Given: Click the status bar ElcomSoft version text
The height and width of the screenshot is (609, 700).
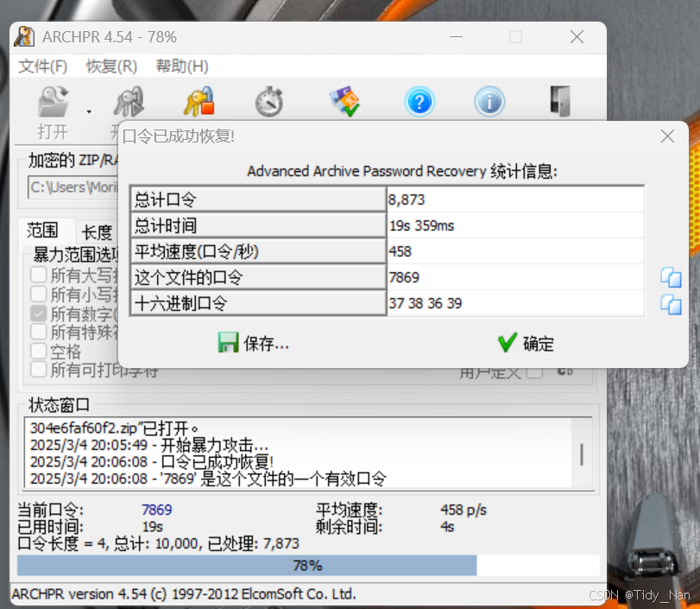Looking at the screenshot, I should (x=184, y=593).
